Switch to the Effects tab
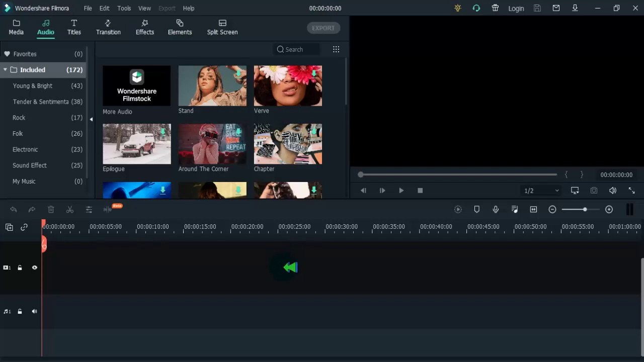Viewport: 644px width, 362px height. (x=145, y=27)
